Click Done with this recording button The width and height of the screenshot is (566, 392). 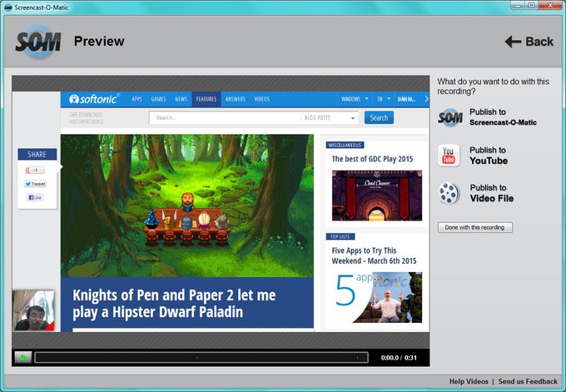[474, 227]
